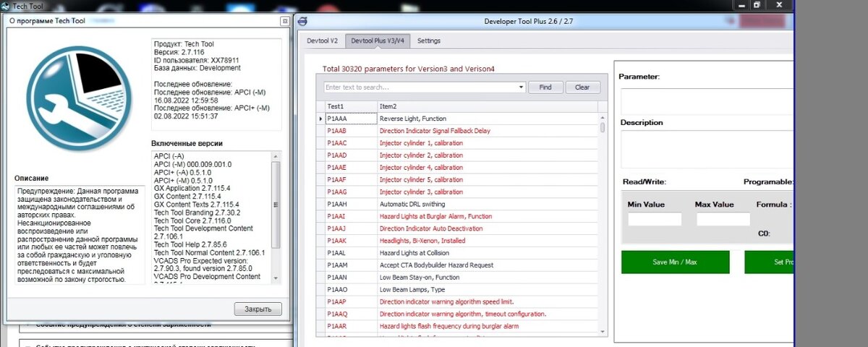
Task: Select Low Beam Lamps, Type
Action: pos(412,290)
